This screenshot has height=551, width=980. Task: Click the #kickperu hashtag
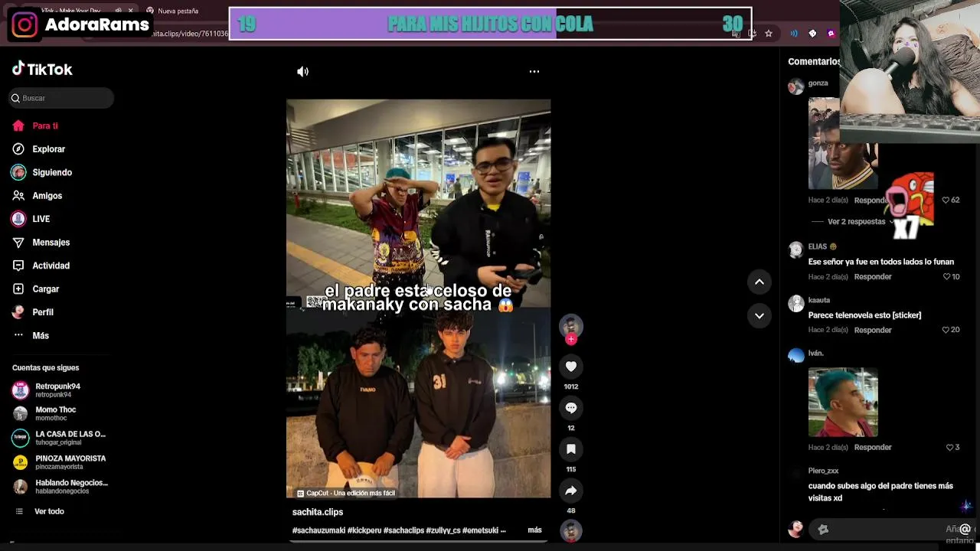(x=364, y=530)
